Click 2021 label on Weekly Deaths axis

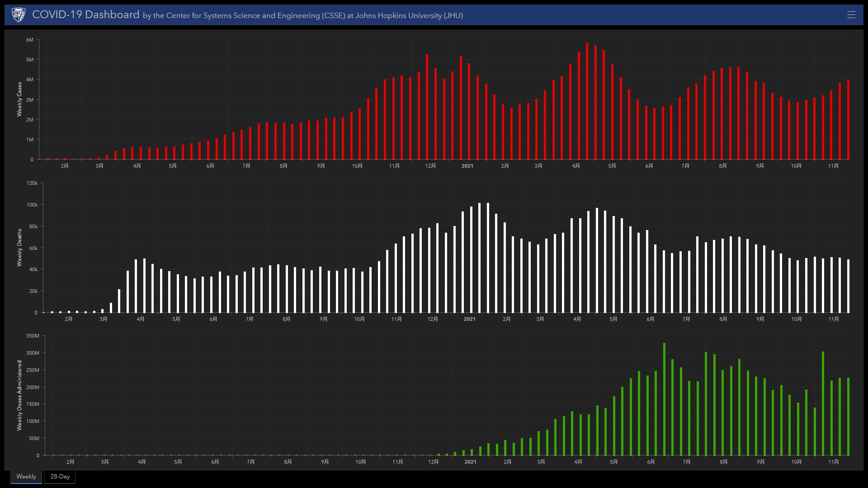[469, 319]
